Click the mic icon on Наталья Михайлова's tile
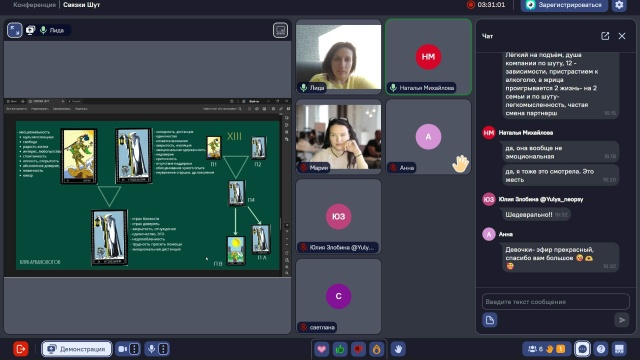 (393, 88)
